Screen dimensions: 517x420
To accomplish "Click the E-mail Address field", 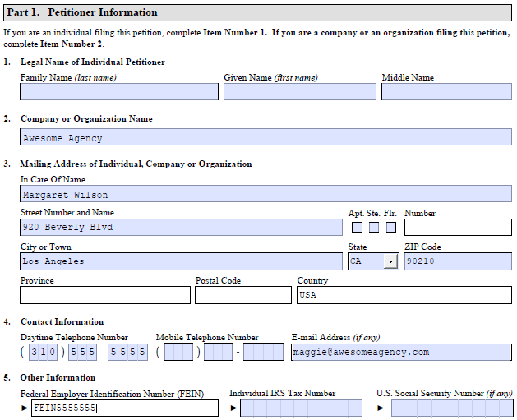I will (401, 352).
